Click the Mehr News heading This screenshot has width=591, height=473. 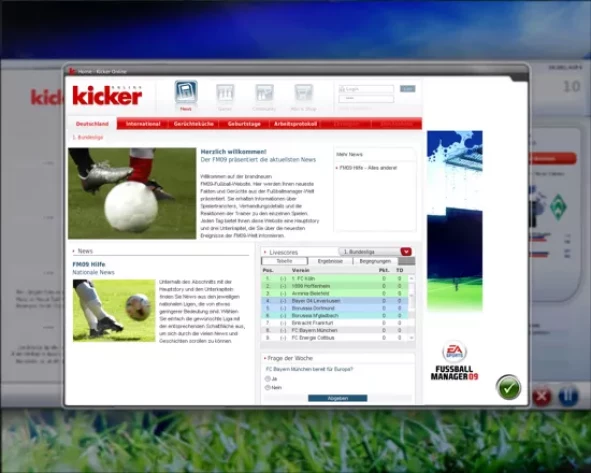pos(349,154)
